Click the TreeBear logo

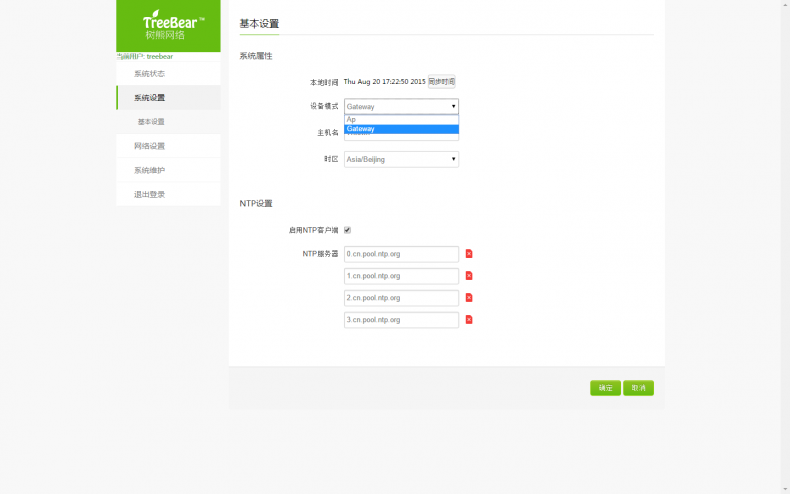pyautogui.click(x=168, y=26)
